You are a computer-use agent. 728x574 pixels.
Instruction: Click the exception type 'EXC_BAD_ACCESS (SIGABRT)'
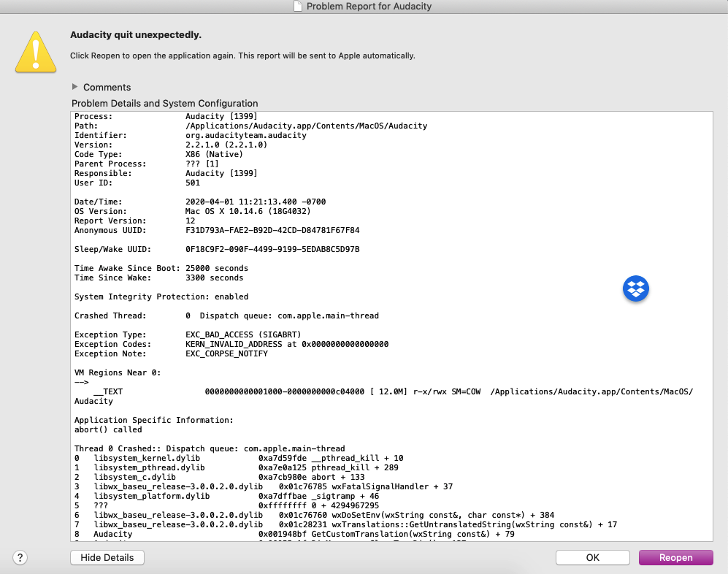243,334
